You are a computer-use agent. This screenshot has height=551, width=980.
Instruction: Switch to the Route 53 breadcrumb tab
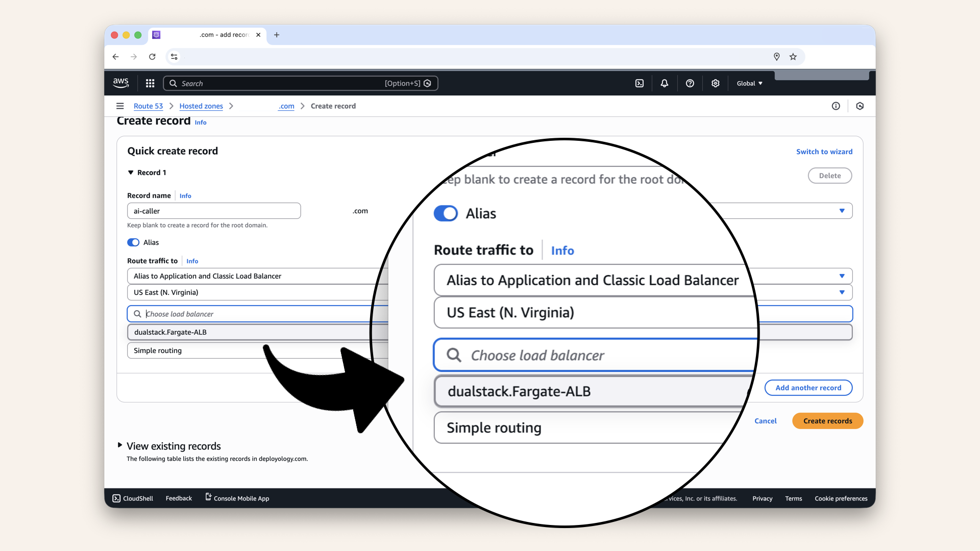(x=148, y=106)
